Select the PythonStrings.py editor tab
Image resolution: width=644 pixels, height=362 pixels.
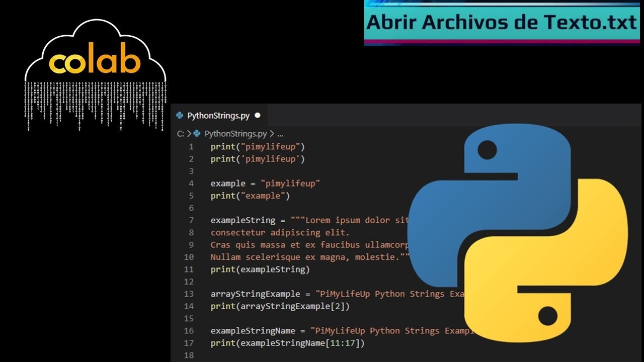218,115
